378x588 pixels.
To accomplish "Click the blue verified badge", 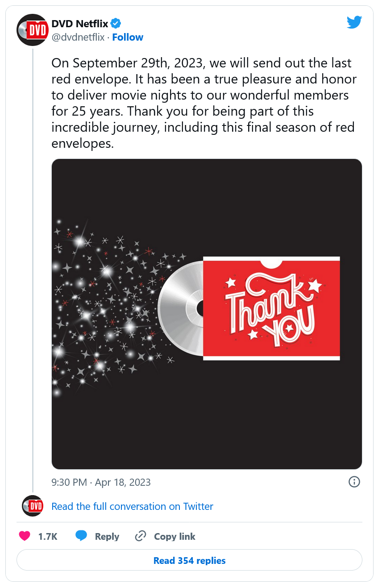I will [116, 24].
